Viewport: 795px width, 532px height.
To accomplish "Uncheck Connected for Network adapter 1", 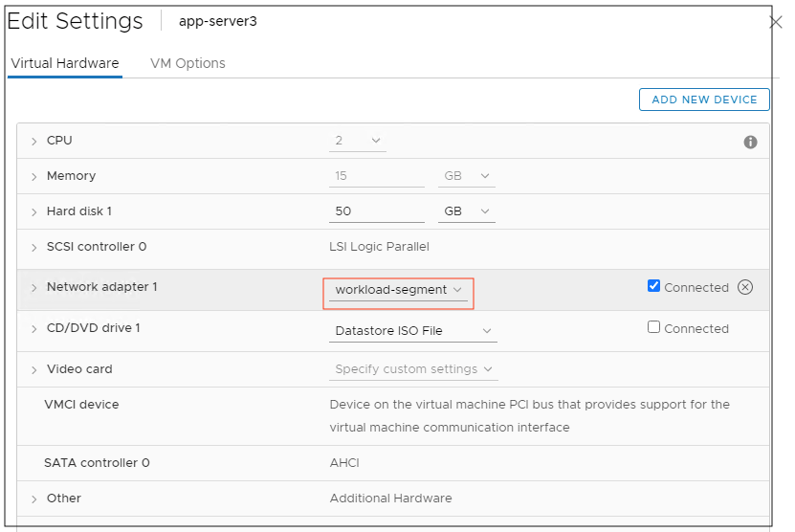I will click(x=654, y=286).
